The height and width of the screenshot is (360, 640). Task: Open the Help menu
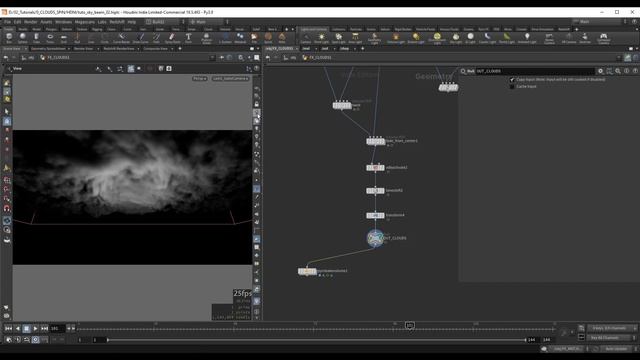(x=131, y=22)
